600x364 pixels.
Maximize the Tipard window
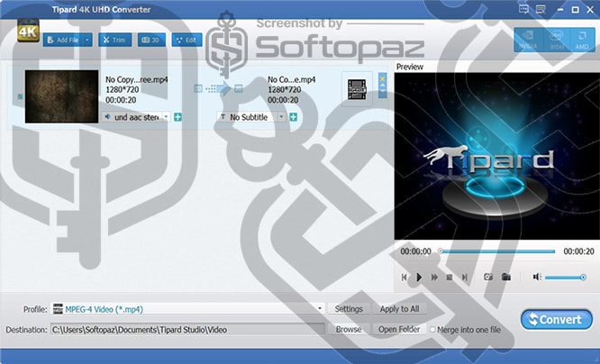[575, 10]
